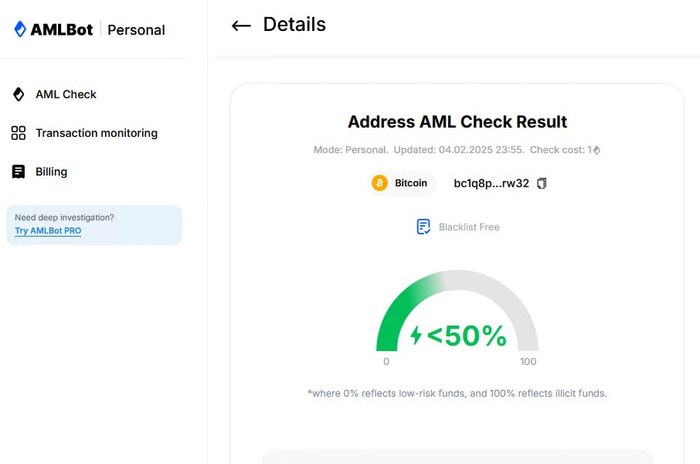The height and width of the screenshot is (464, 700).
Task: Click the green risk gauge arc
Action: click(x=404, y=308)
